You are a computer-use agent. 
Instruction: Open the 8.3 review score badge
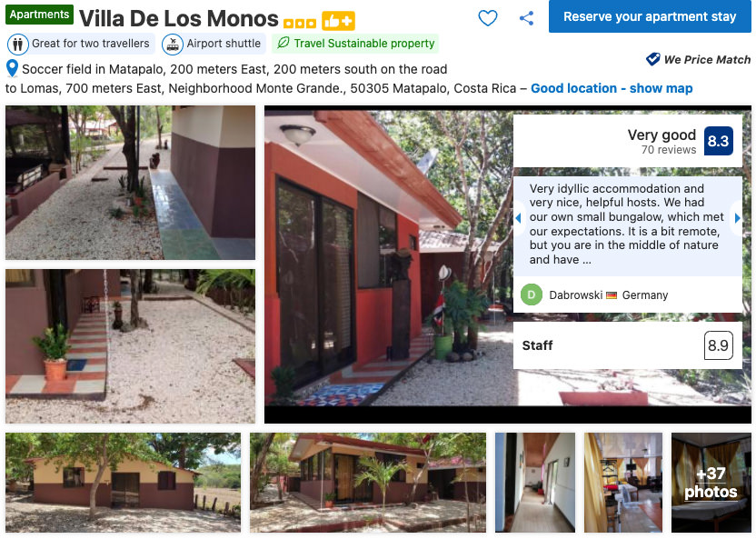(719, 141)
